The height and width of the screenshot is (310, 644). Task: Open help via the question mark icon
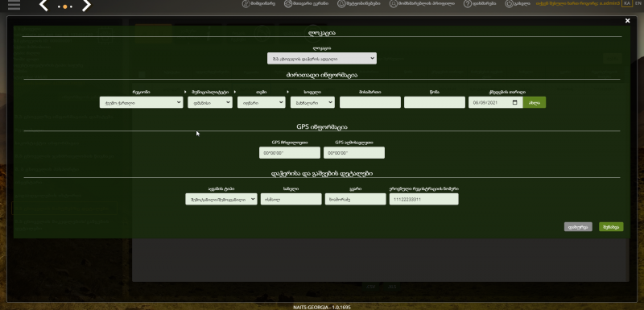468,4
